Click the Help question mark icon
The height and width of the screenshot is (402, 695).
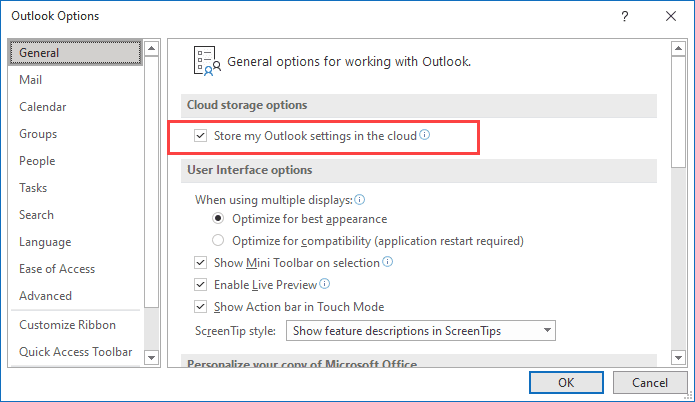tap(625, 16)
